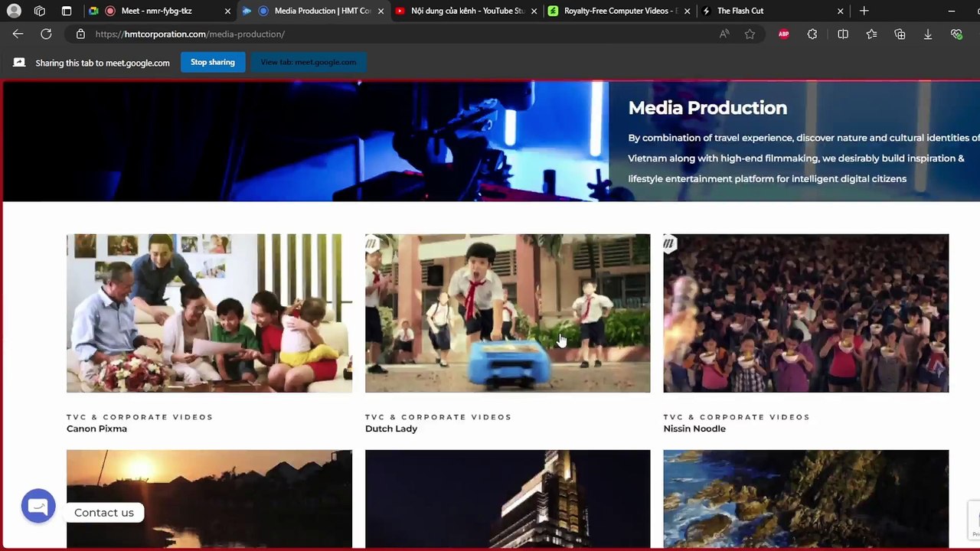Add this page to favorites star
Screen dimensions: 980x551
750,34
